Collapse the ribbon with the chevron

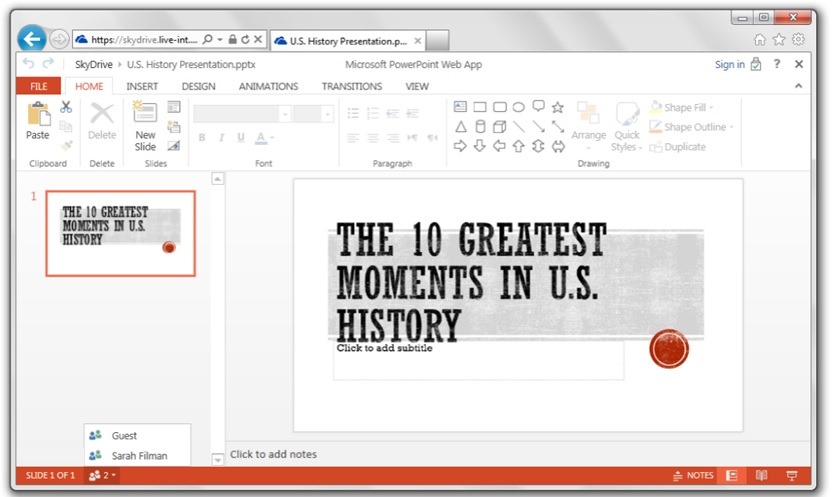pyautogui.click(x=798, y=87)
